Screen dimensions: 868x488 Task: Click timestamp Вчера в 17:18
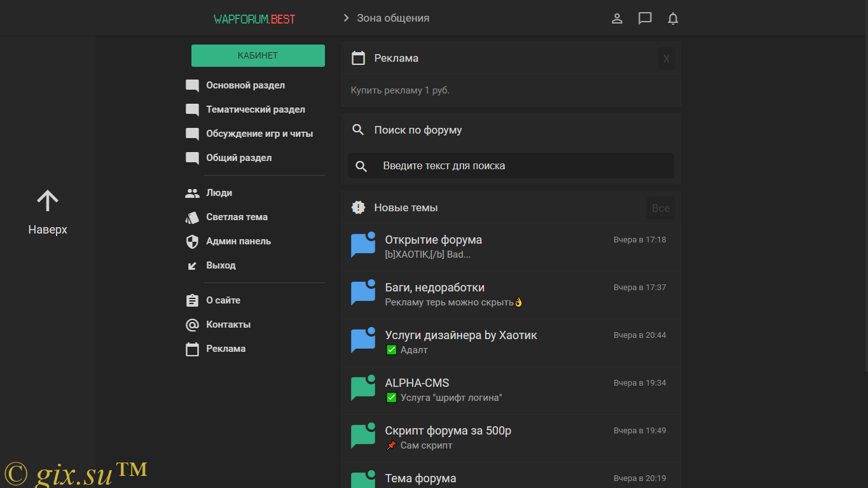(640, 240)
